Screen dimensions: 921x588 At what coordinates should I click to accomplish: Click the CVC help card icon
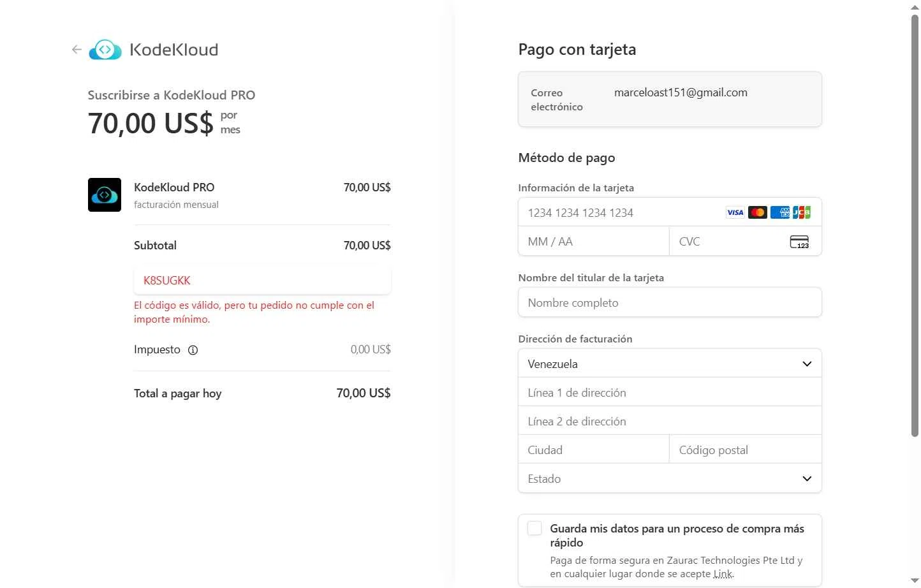click(x=799, y=242)
